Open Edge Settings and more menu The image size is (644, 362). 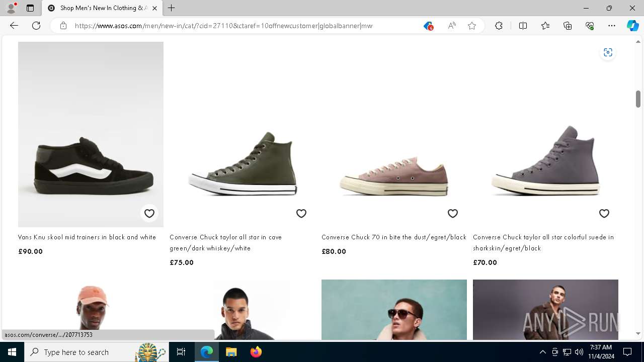612,26
